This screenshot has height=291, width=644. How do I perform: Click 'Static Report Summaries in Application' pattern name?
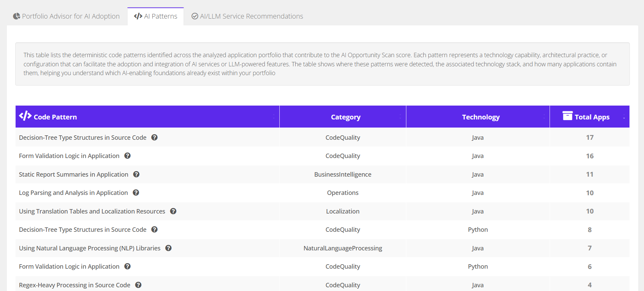(x=73, y=174)
